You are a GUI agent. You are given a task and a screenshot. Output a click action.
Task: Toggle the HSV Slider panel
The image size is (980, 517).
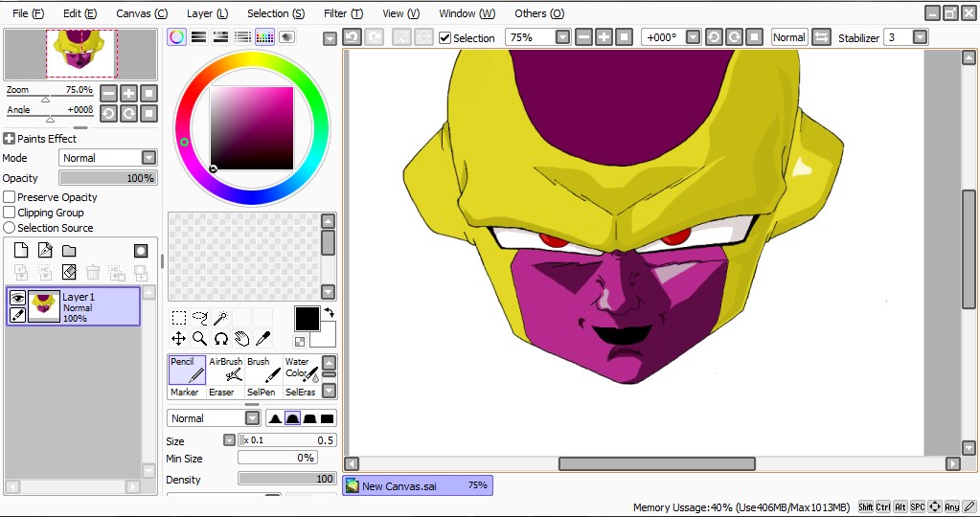(x=220, y=36)
